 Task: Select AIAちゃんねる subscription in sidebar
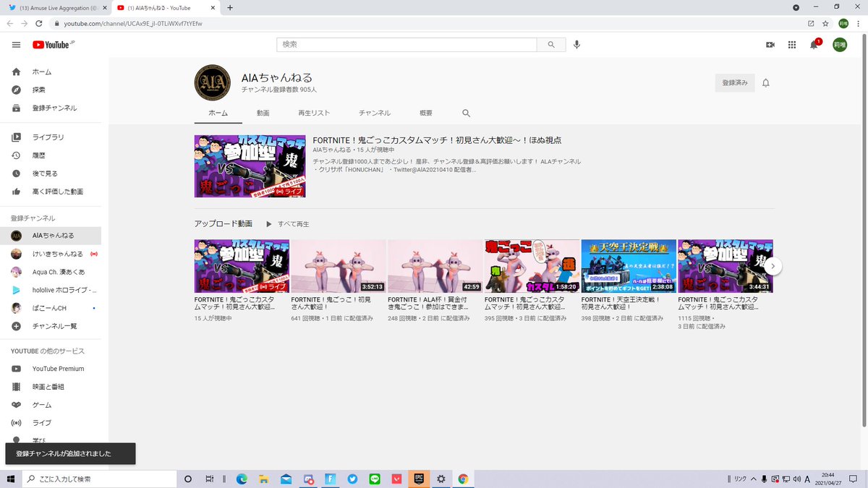[x=51, y=236]
